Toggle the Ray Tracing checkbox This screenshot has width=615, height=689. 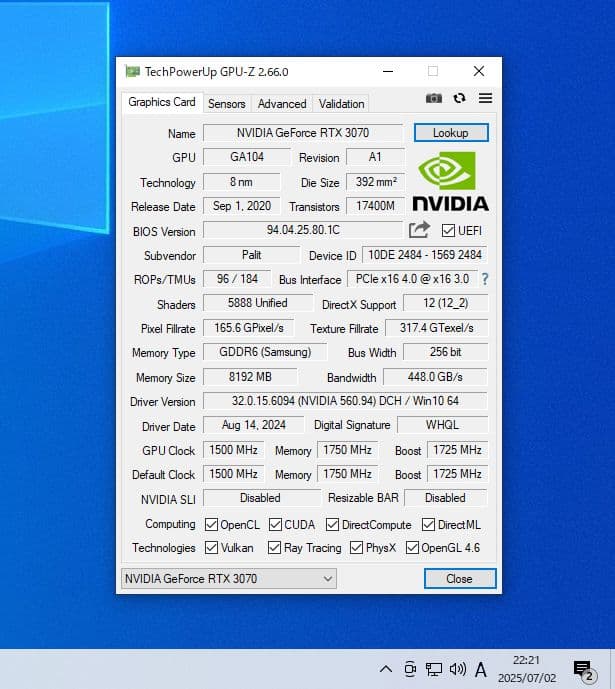tap(275, 548)
